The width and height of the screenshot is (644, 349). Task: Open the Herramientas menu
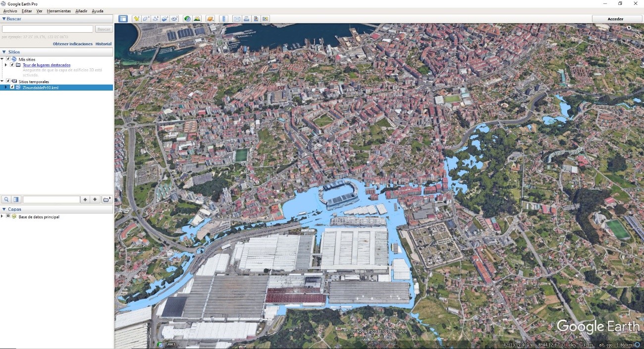pyautogui.click(x=58, y=11)
